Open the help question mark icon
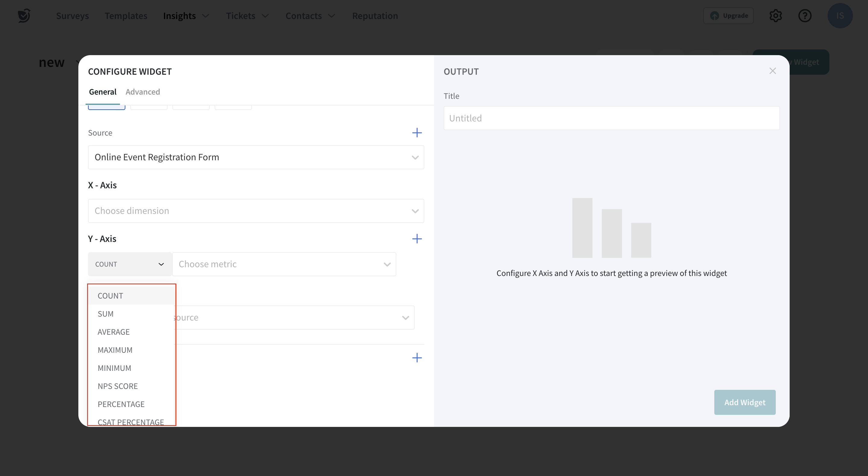 pos(805,15)
